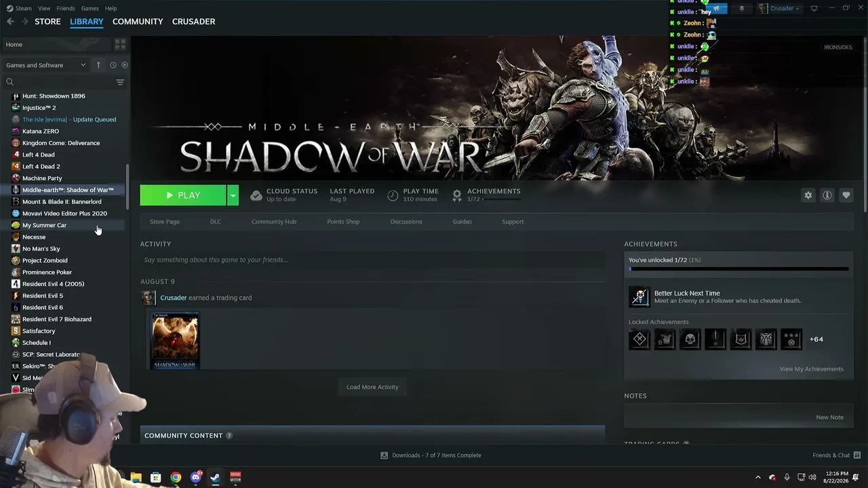Go back with the left arrow
The height and width of the screenshot is (488, 868).
coord(10,22)
